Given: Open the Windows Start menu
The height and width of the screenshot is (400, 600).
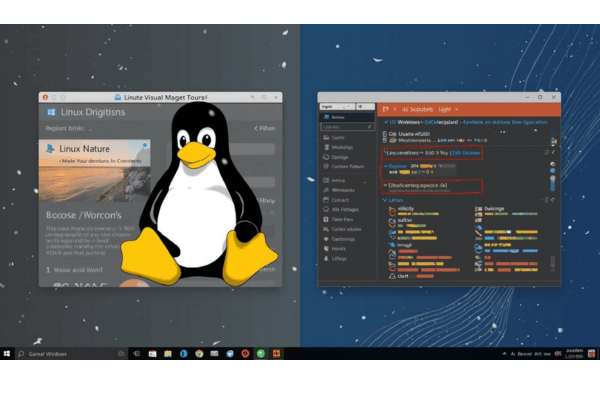Looking at the screenshot, I should 7,354.
